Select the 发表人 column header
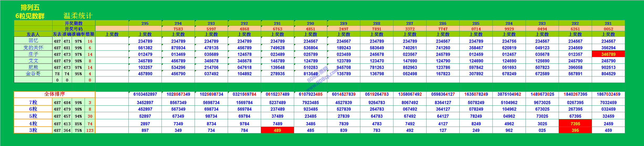Screen dimensions: 644x146 pos(33,34)
